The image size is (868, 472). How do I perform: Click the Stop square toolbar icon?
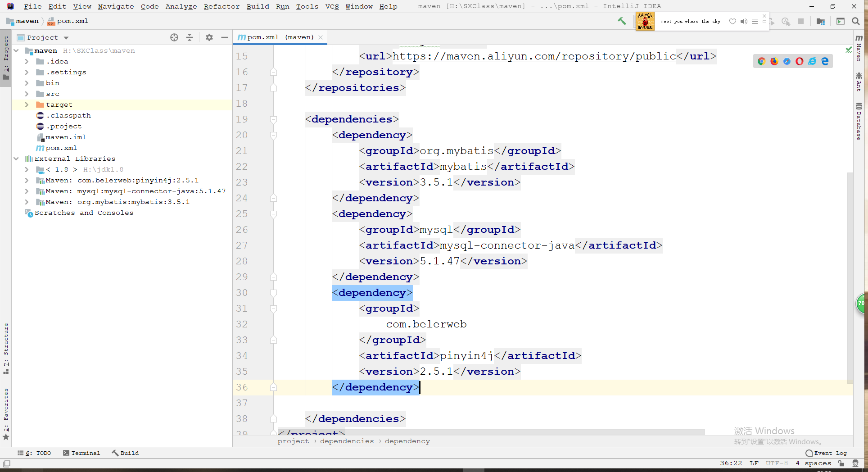[801, 21]
